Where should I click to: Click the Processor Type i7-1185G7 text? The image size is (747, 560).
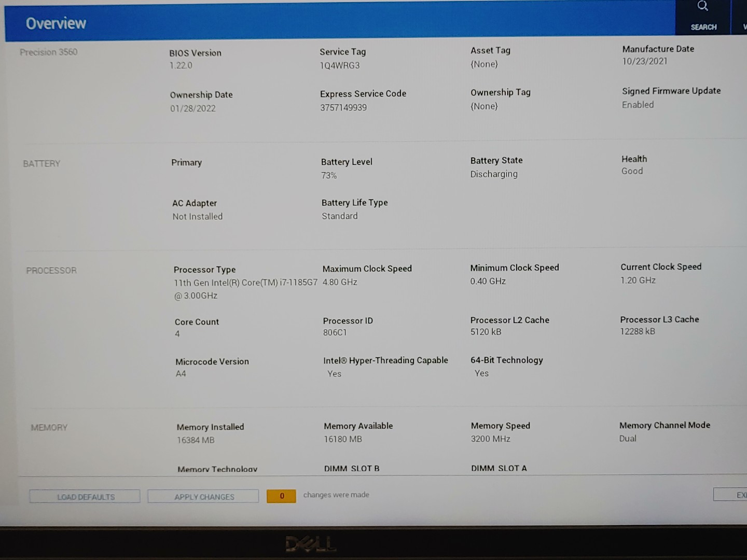click(245, 283)
